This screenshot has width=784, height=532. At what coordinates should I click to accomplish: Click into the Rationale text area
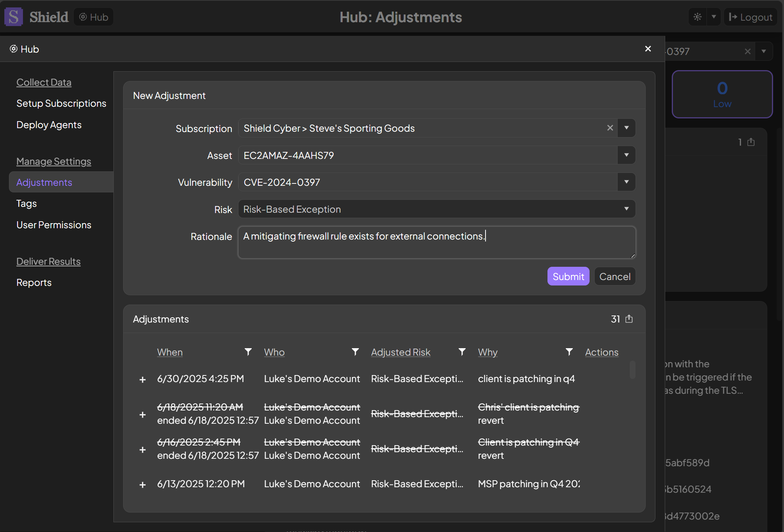click(437, 242)
